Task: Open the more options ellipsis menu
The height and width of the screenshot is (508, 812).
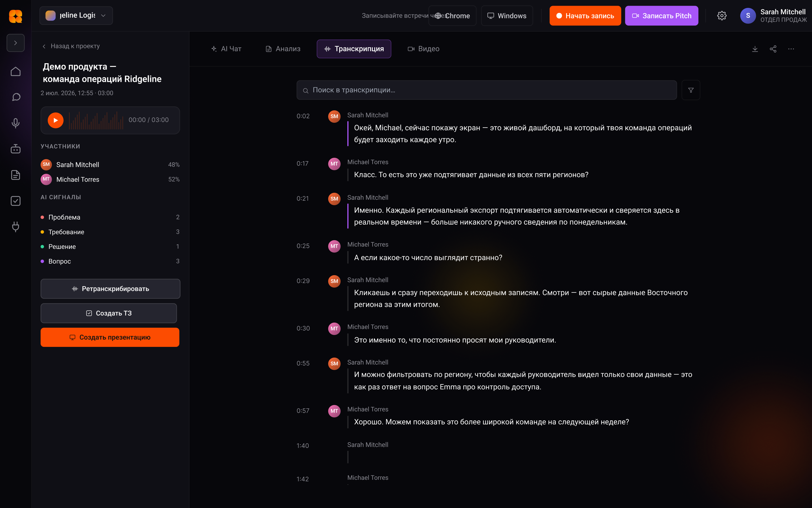Action: [791, 49]
